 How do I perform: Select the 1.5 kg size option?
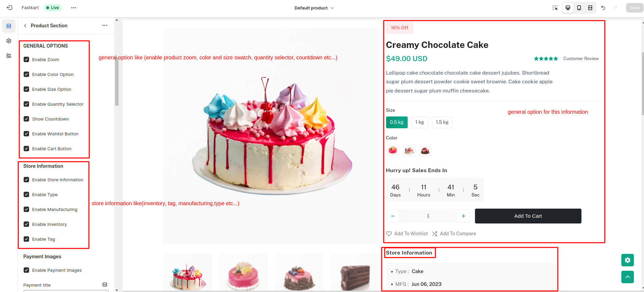click(x=442, y=122)
